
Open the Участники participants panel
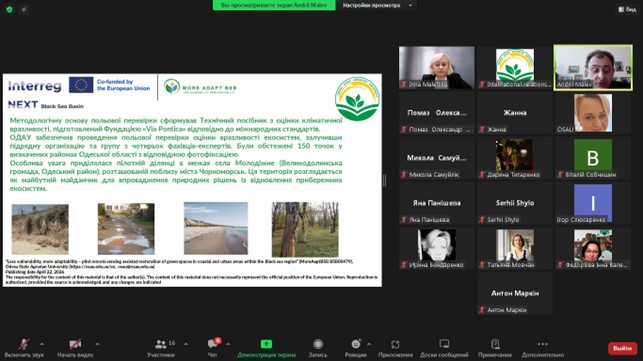point(161,348)
